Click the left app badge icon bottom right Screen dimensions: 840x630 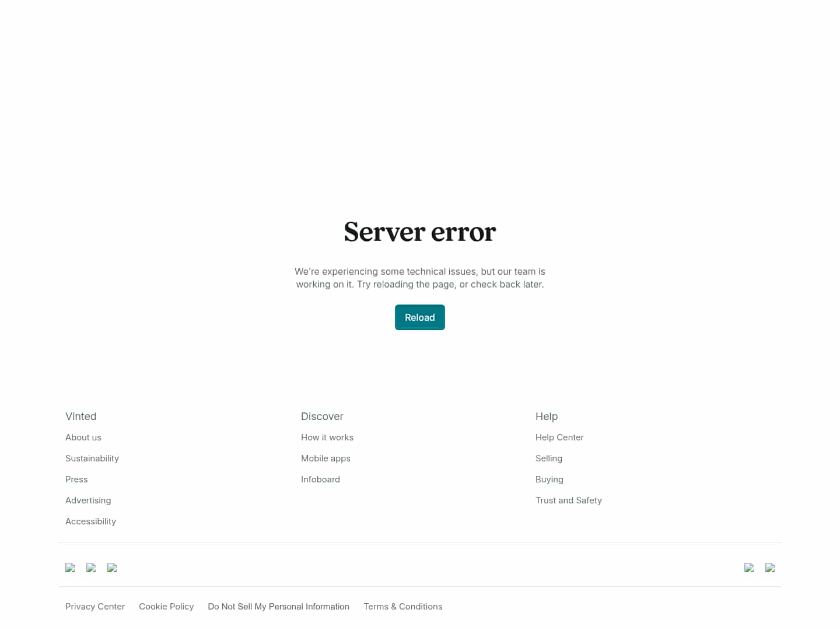pyautogui.click(x=749, y=568)
